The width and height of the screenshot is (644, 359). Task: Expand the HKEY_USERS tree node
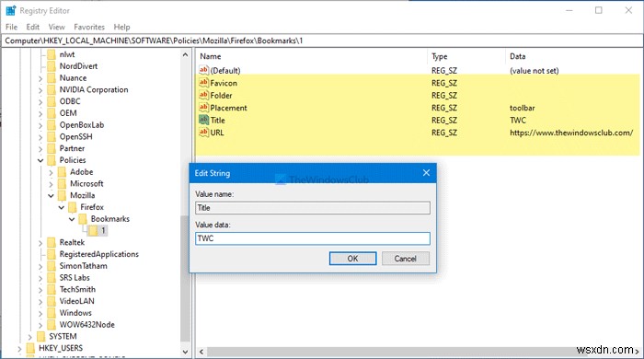[x=19, y=349]
